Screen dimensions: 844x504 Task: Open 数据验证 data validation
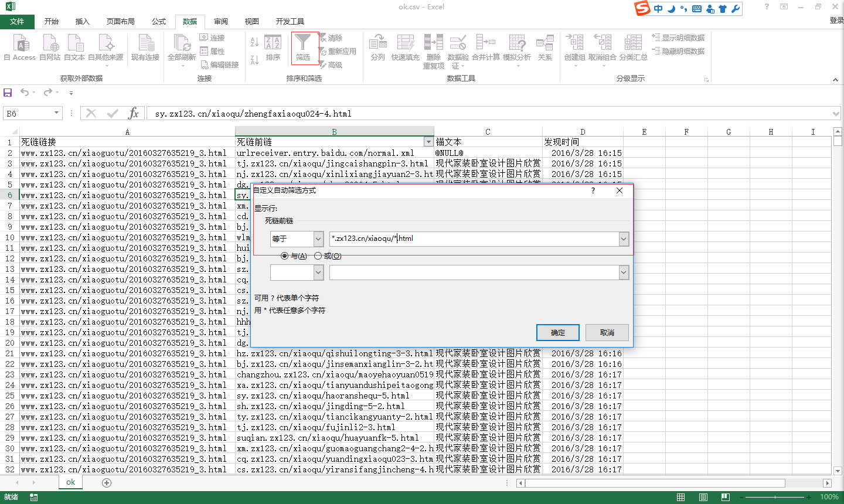click(x=458, y=52)
